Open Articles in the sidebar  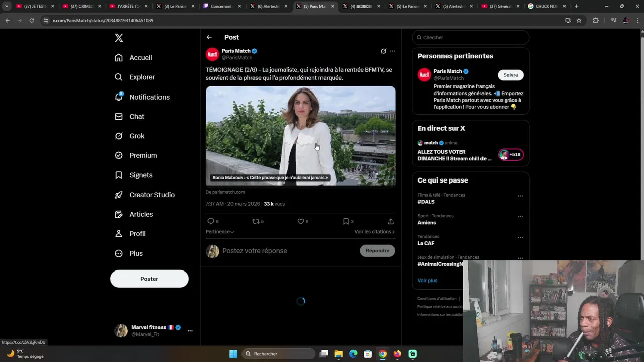[134, 215]
